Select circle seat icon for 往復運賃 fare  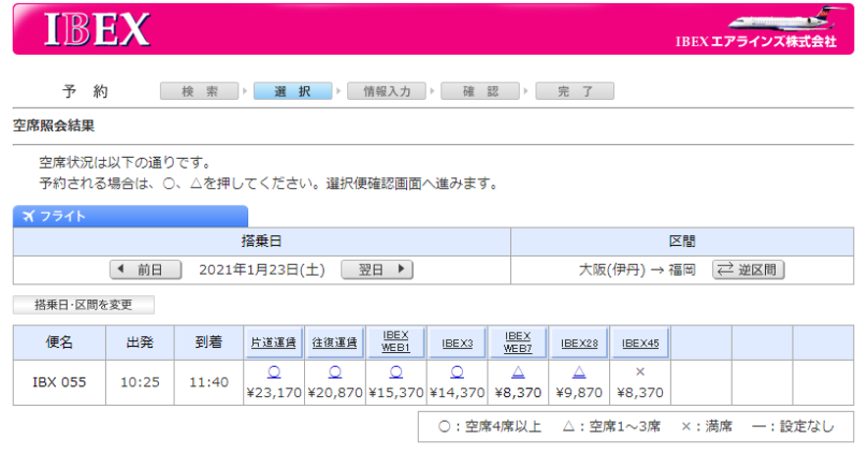(x=334, y=373)
